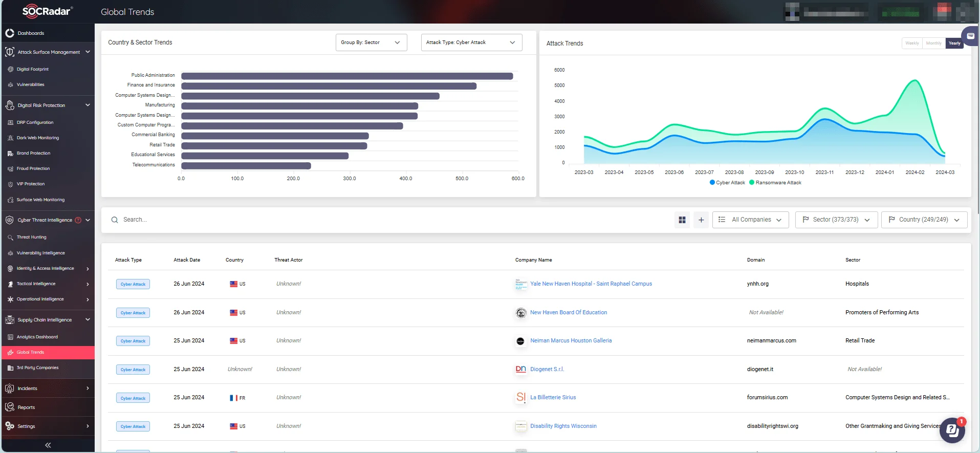Collapse the sidebar with double chevron

click(48, 445)
